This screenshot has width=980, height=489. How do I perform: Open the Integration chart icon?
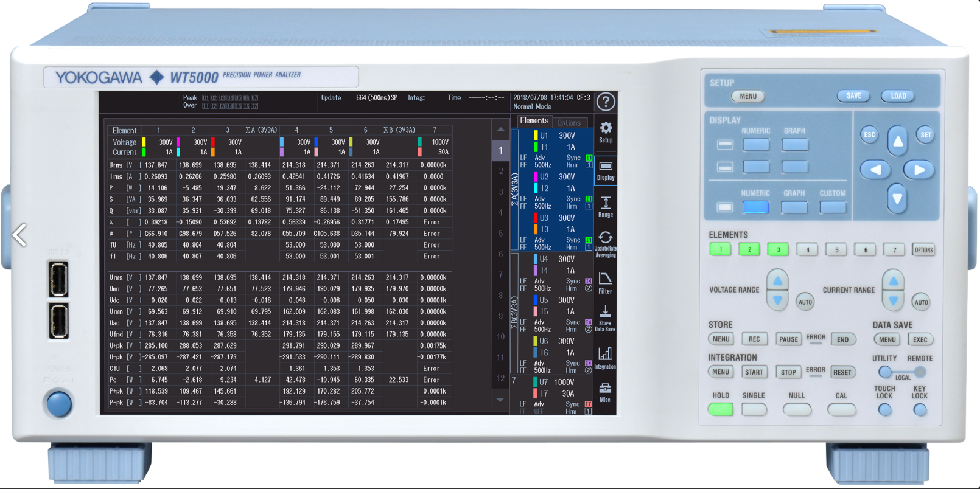(x=605, y=358)
